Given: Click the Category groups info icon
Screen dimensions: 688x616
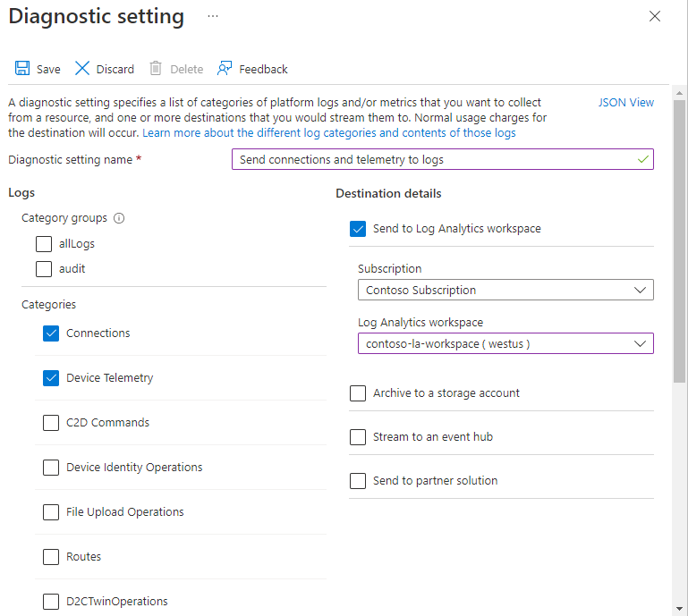Looking at the screenshot, I should point(119,218).
